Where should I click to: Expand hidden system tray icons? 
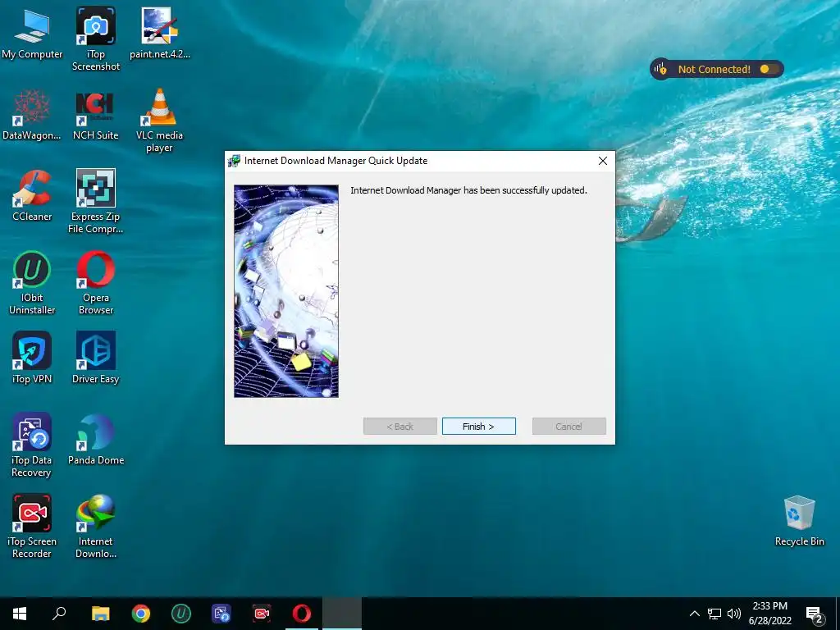pos(694,614)
